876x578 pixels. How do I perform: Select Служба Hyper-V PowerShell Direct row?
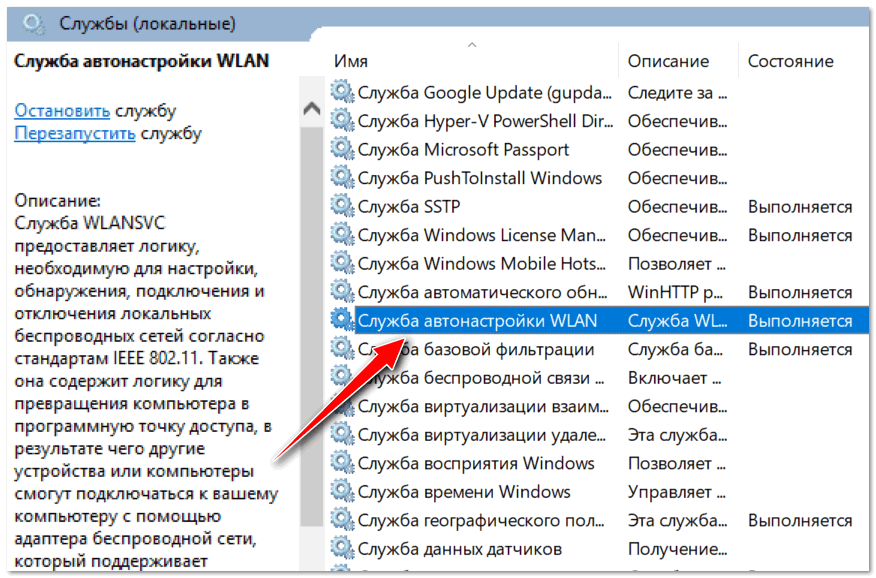[485, 122]
